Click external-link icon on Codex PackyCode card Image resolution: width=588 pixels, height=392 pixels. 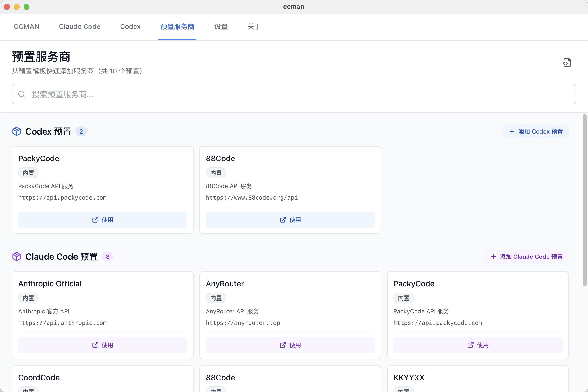[x=95, y=220]
